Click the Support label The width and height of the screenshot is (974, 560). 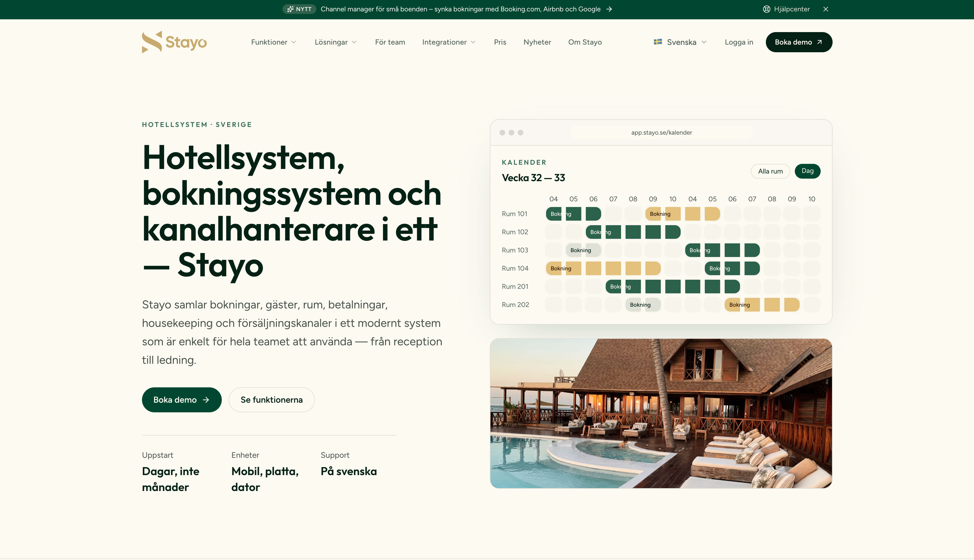click(335, 455)
